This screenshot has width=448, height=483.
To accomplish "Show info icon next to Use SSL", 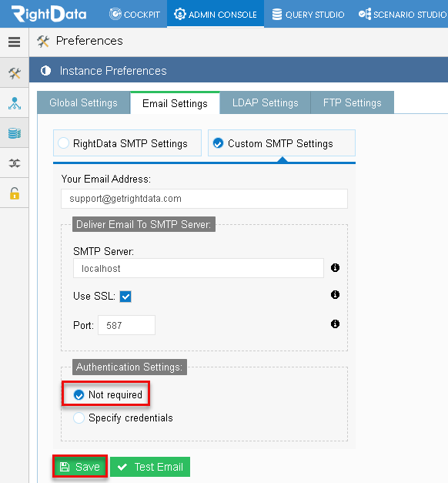I will (x=335, y=295).
